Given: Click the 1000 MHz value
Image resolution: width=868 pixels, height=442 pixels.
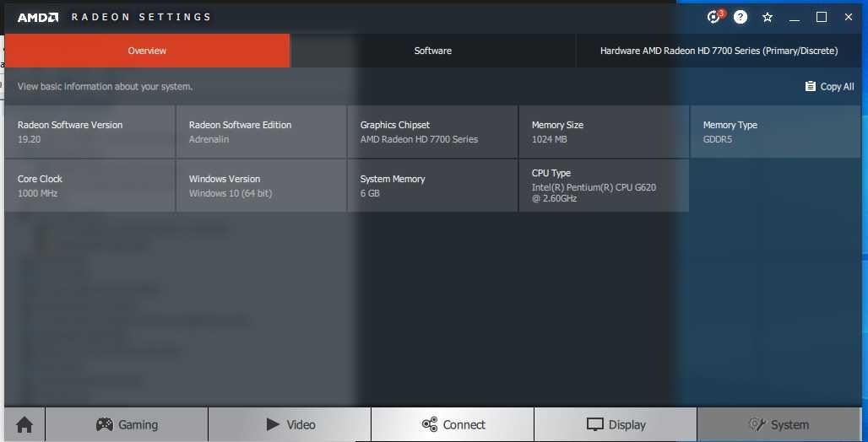Looking at the screenshot, I should click(x=38, y=194).
